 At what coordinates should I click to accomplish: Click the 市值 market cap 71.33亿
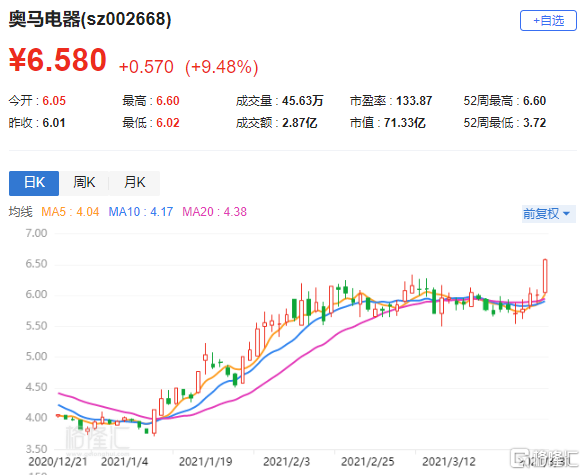point(404,123)
